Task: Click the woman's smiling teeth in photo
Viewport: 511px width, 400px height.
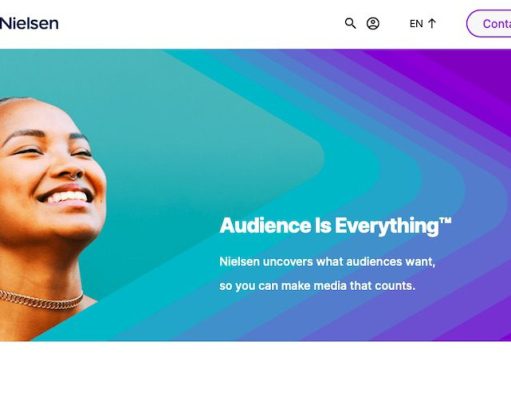Action: click(69, 197)
